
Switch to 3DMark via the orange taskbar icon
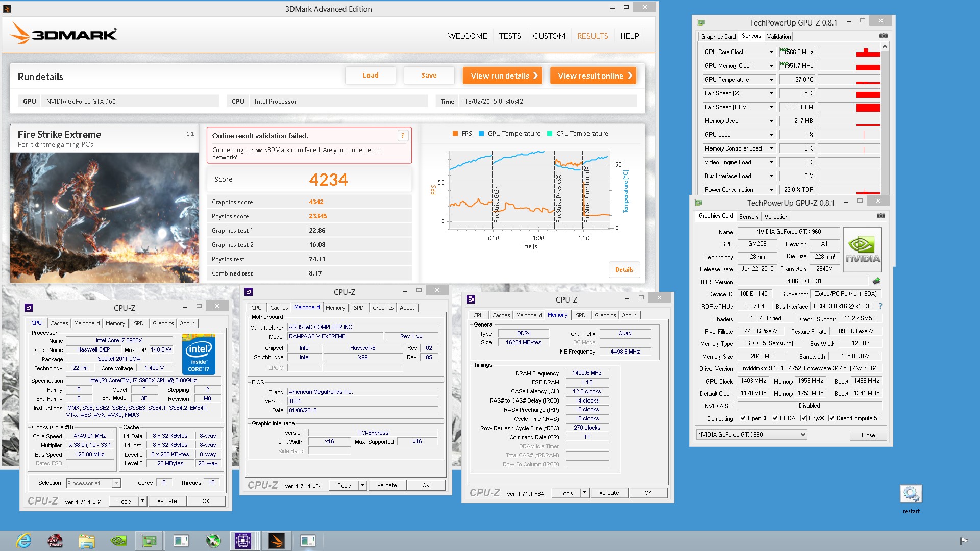(x=276, y=541)
